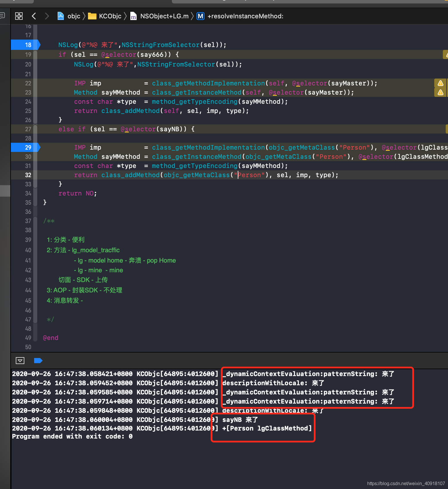Click class_getInstanceMethod on line 23
The height and width of the screenshot is (489, 448).
pyautogui.click(x=197, y=92)
